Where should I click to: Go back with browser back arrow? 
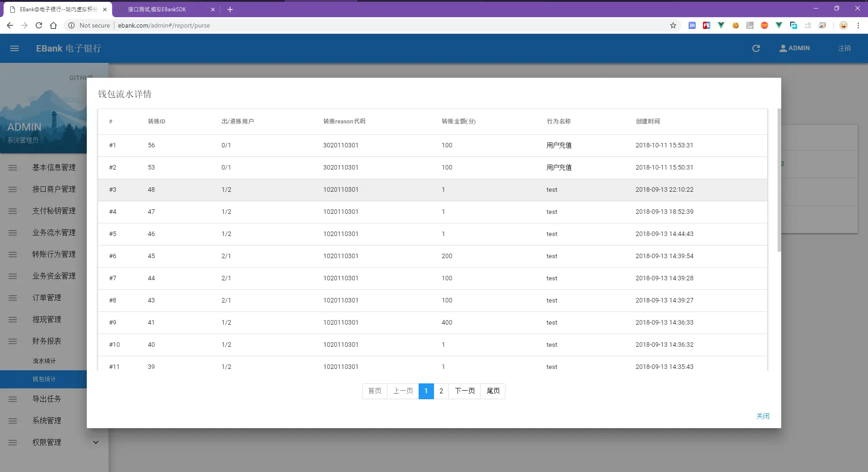pos(10,25)
